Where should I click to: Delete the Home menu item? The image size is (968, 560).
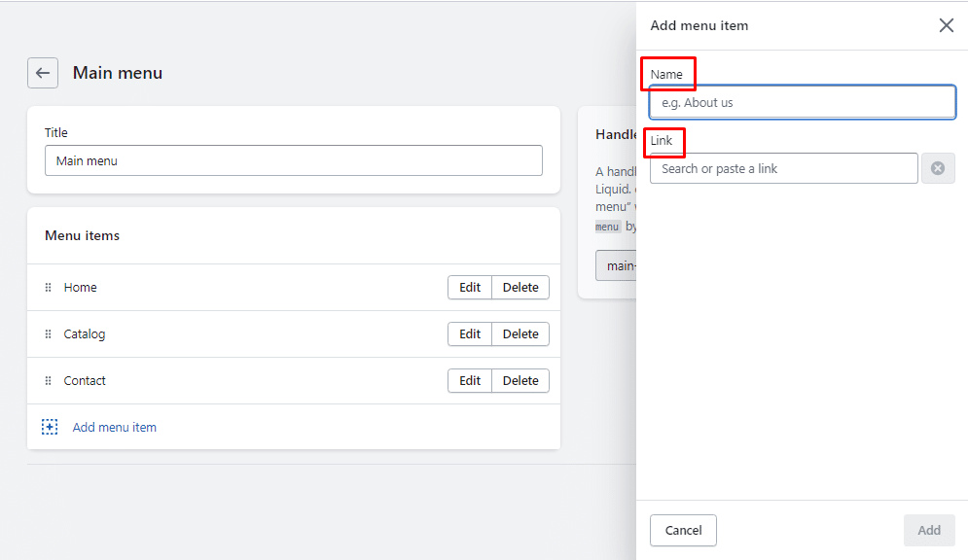coord(520,288)
